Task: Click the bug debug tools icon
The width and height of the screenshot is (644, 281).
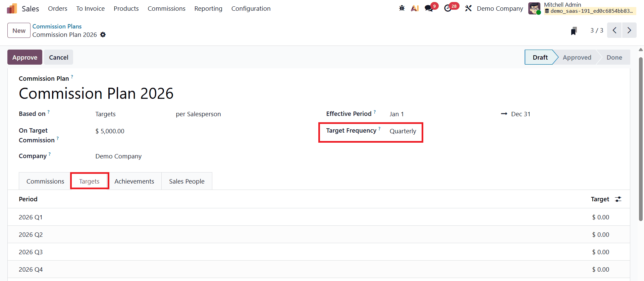Action: point(402,8)
